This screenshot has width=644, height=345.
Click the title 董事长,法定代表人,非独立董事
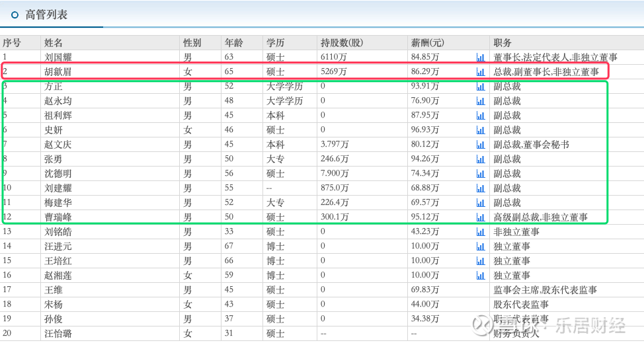tap(555, 57)
